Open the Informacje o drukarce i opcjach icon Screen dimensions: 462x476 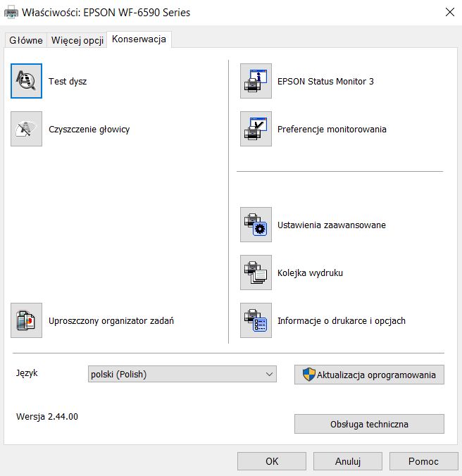point(256,320)
